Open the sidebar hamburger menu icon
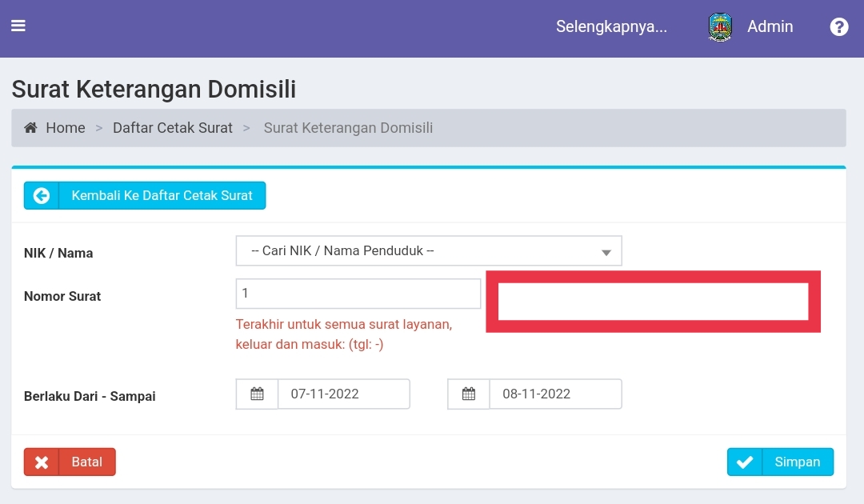The height and width of the screenshot is (504, 864). [18, 24]
